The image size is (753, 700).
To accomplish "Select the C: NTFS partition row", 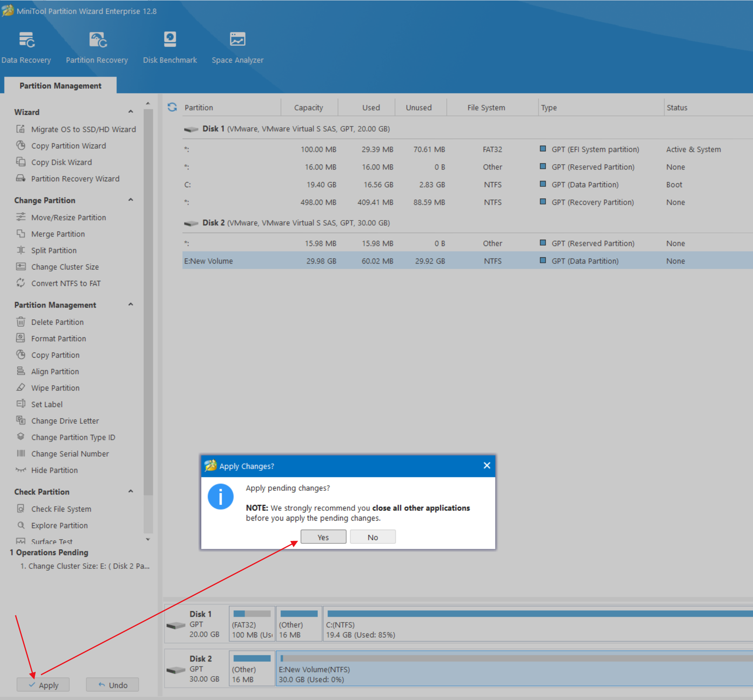I will [x=467, y=184].
